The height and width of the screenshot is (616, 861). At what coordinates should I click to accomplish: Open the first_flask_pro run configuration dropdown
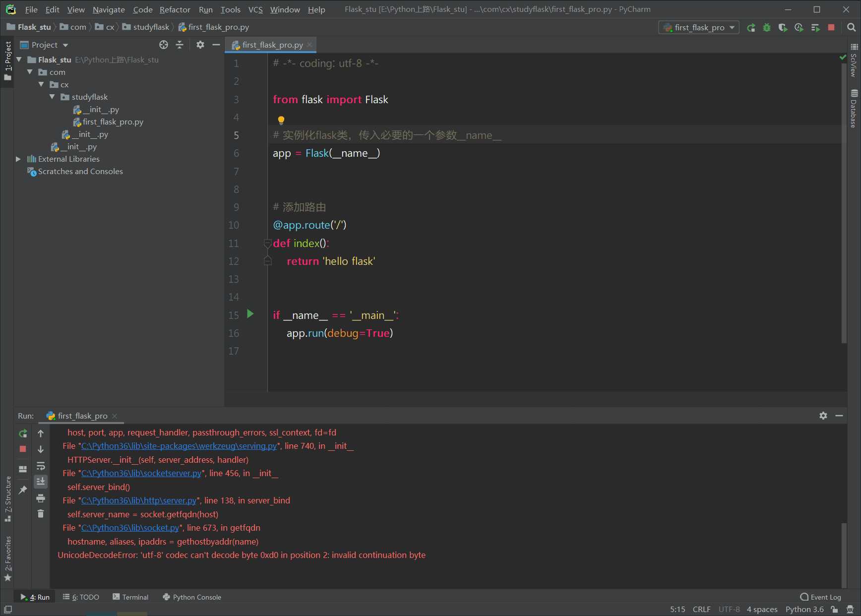tap(698, 28)
